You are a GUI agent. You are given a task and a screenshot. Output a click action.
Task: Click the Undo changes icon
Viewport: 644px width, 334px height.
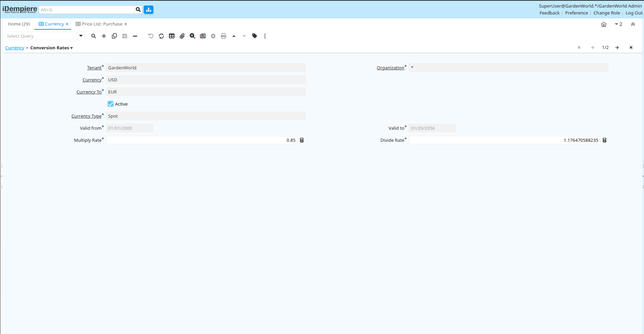(151, 36)
